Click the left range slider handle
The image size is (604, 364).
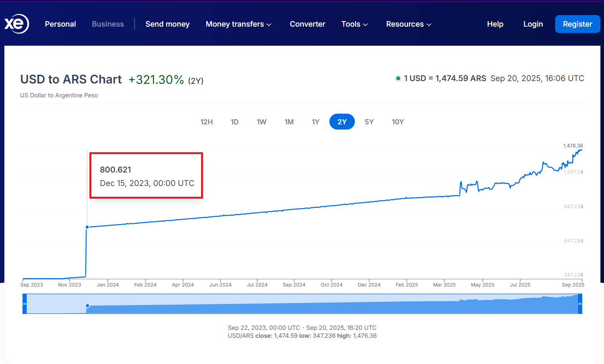25,304
